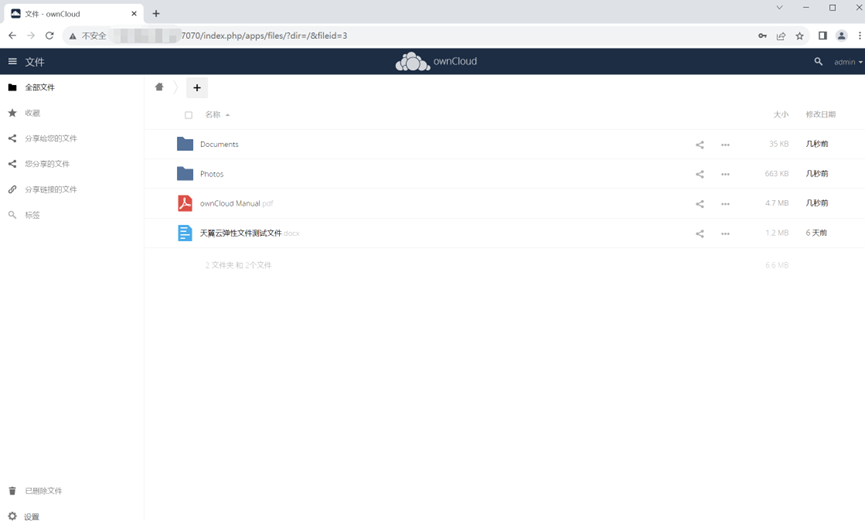865x521 pixels.
Task: Sort files by 大小 column
Action: [781, 114]
